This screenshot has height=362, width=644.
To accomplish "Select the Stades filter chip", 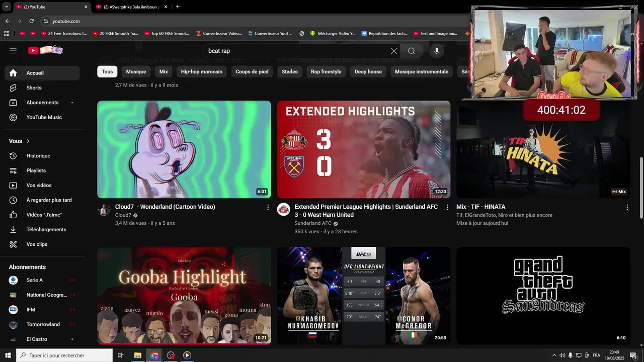I will click(x=290, y=72).
